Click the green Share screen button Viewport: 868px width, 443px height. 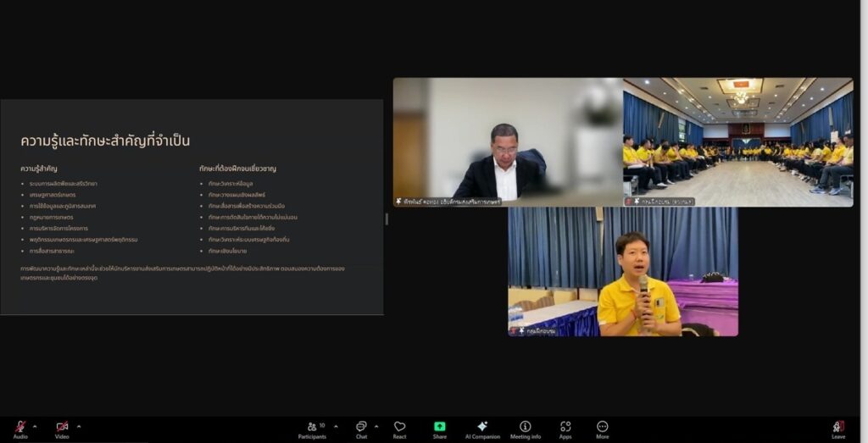tap(439, 428)
